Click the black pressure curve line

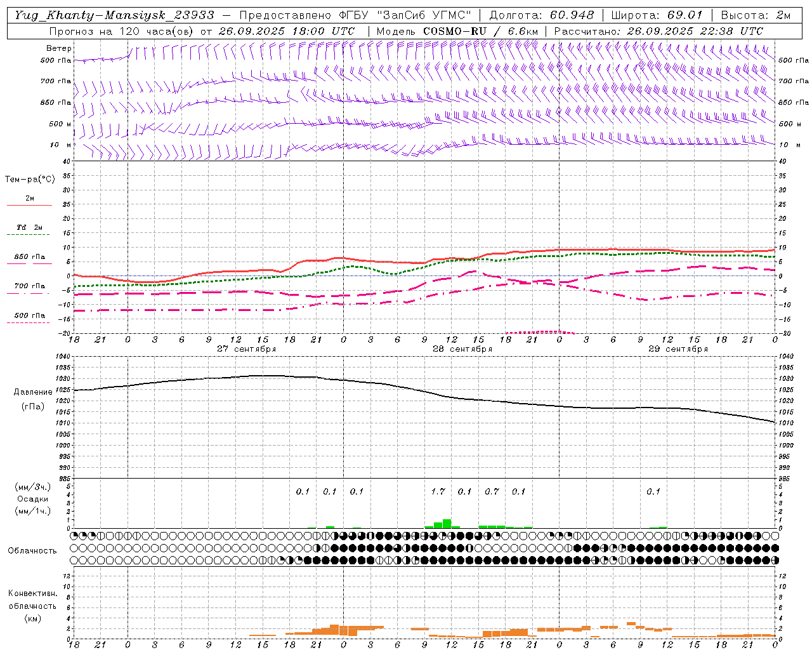[x=425, y=392]
